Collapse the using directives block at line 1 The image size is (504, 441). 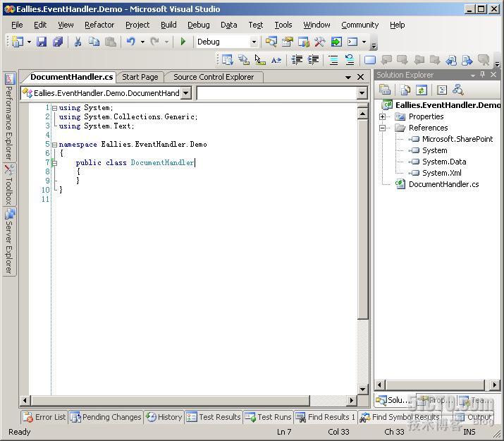55,109
